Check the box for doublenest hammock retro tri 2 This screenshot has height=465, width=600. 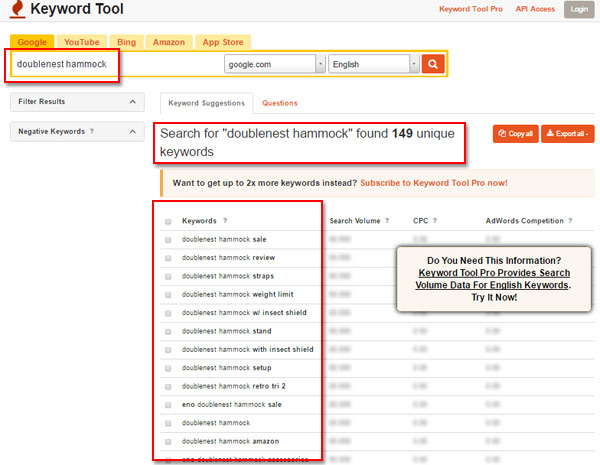(x=168, y=387)
